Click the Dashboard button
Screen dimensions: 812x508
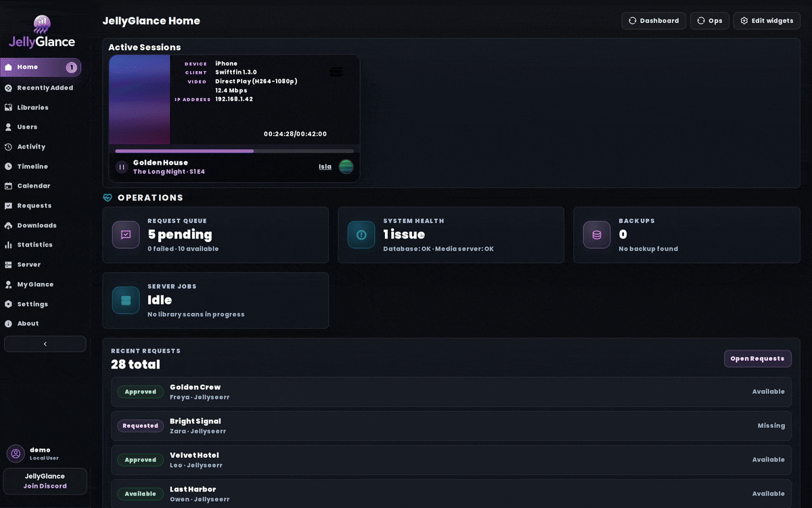coord(654,21)
